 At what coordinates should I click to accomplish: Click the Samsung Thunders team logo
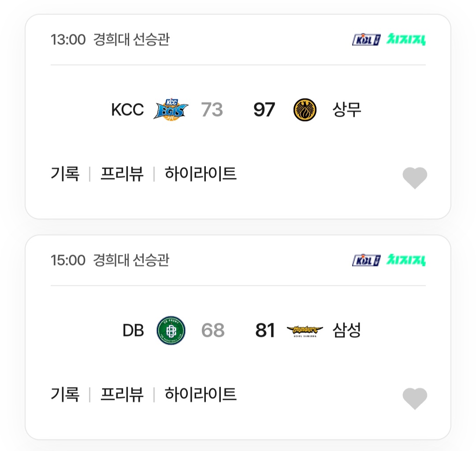pyautogui.click(x=305, y=331)
